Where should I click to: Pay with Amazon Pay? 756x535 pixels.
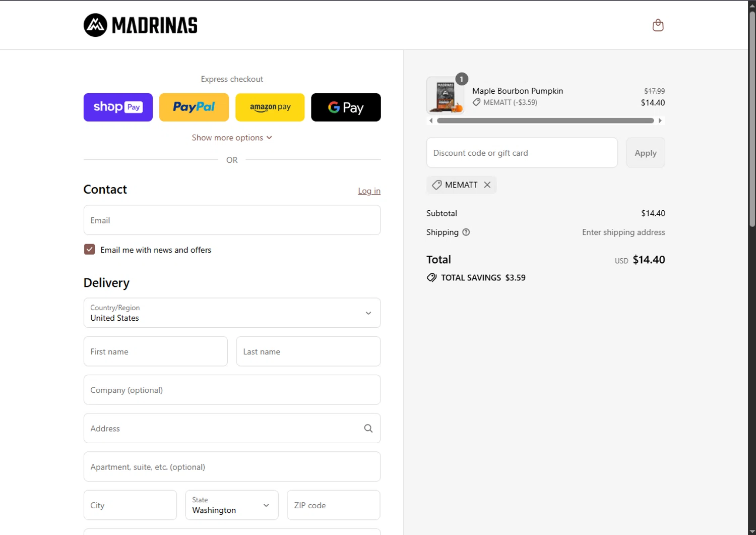[270, 107]
